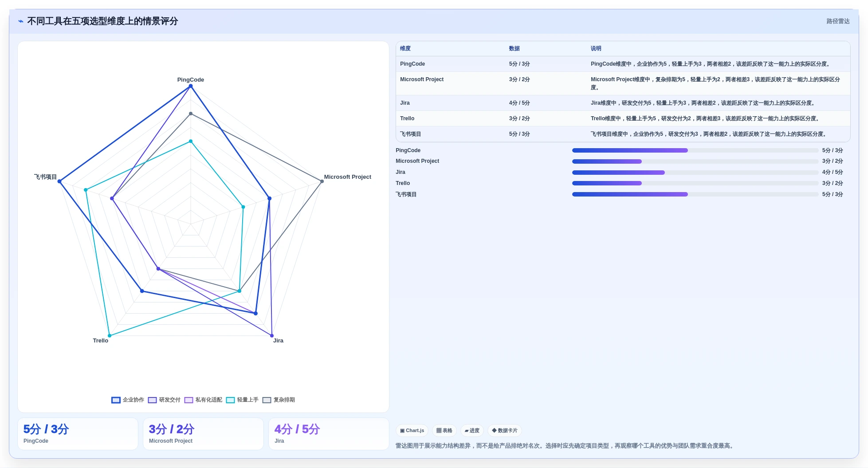The width and height of the screenshot is (868, 468).
Task: Click the chart title 不同工具在五项选型维度上的情景评分
Action: (102, 21)
